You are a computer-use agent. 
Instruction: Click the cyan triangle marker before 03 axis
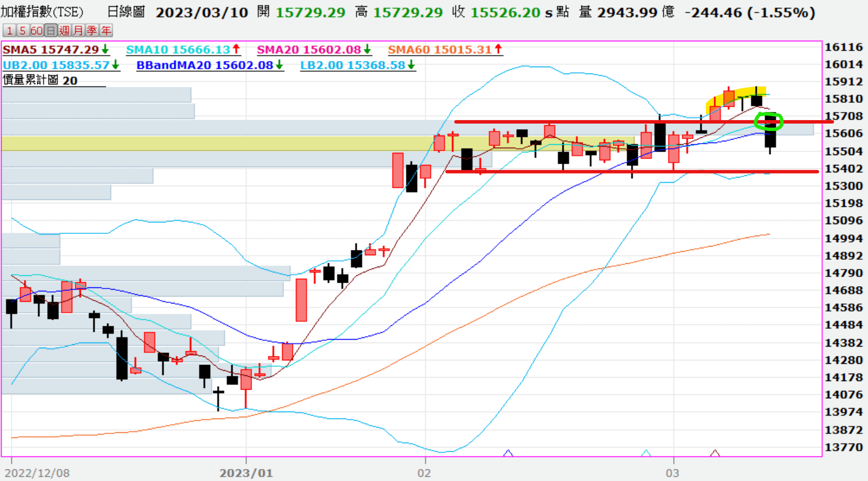(646, 453)
